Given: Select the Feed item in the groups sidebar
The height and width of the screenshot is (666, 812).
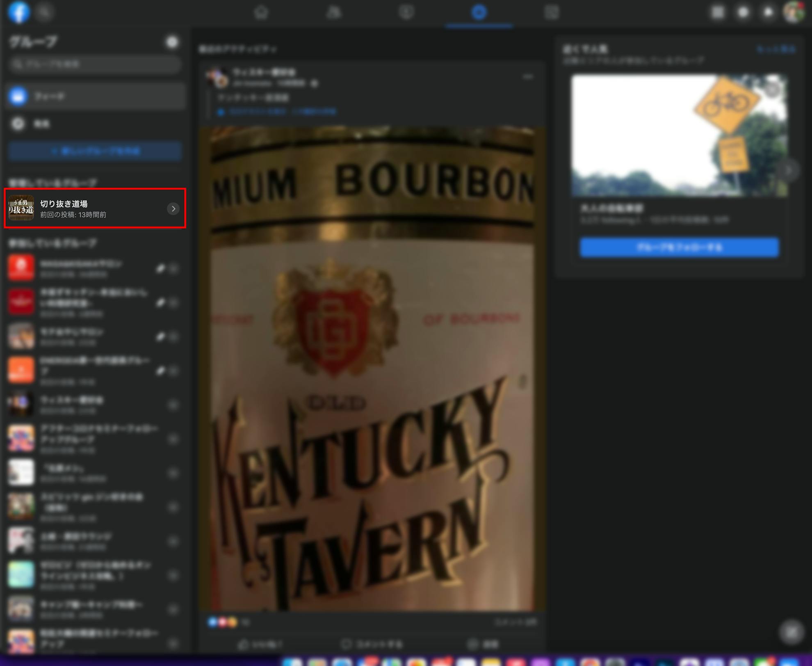Looking at the screenshot, I should point(95,96).
